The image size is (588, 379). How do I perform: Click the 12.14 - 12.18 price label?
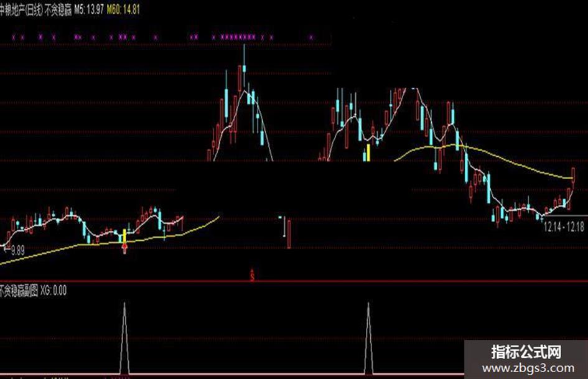(564, 227)
